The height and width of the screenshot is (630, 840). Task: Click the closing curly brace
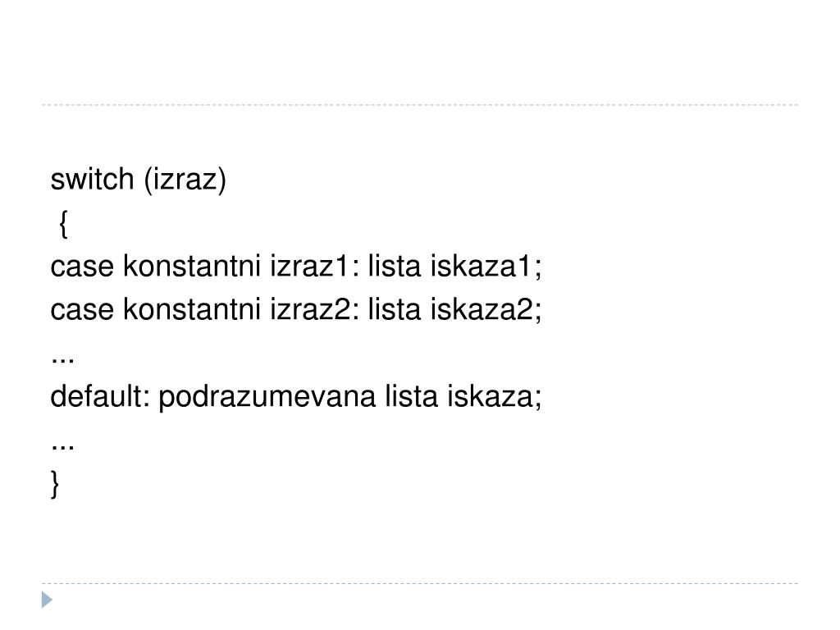pyautogui.click(x=55, y=484)
